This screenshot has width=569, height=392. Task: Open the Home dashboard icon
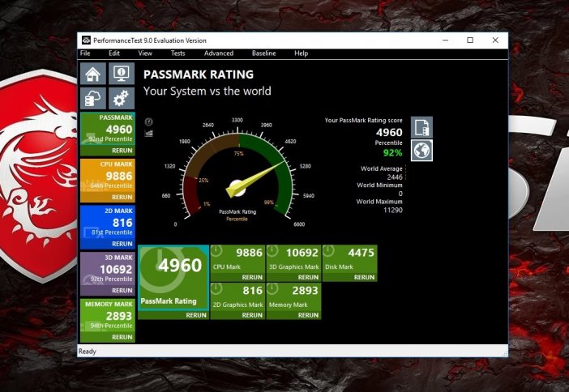[93, 74]
